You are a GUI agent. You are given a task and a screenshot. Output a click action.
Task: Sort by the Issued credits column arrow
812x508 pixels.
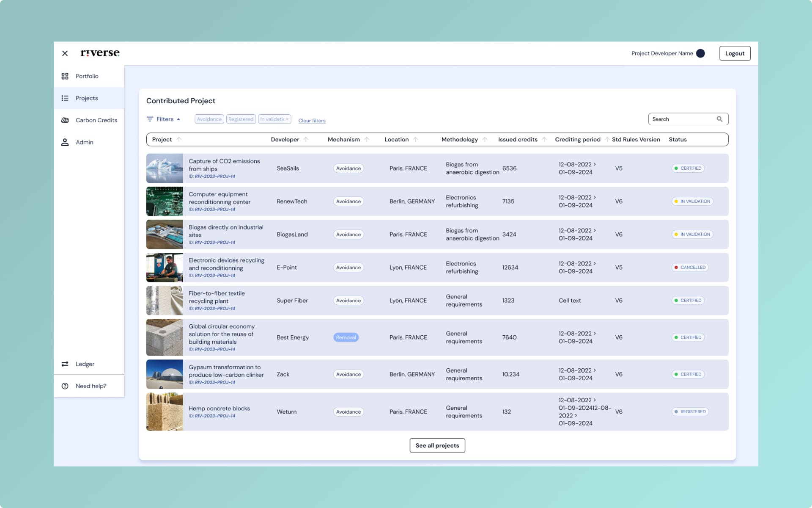[544, 139]
